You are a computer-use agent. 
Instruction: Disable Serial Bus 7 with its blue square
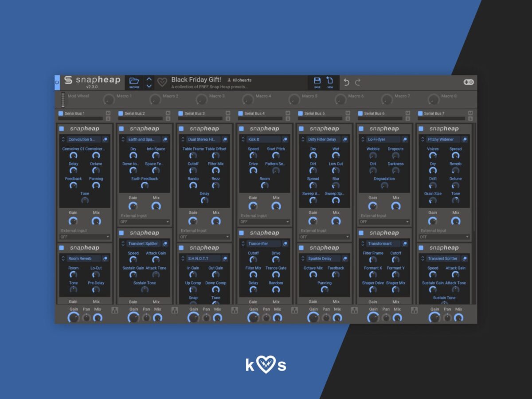[x=421, y=113]
